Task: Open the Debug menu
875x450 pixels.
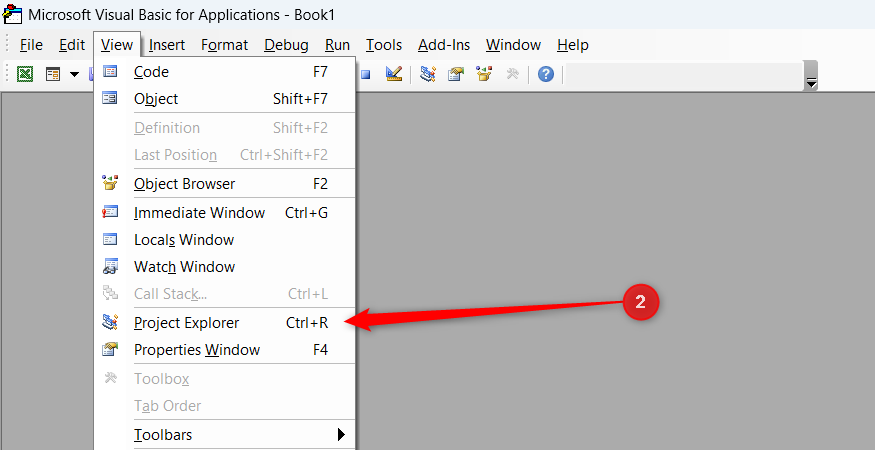Action: [286, 45]
